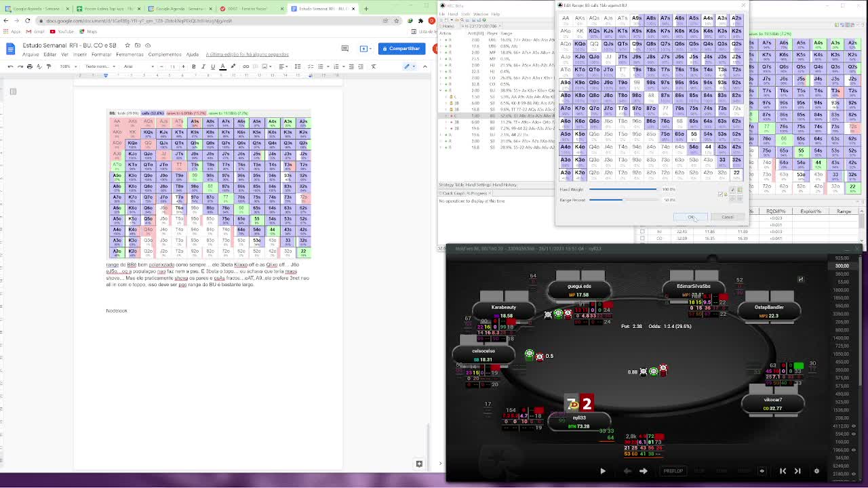Open line spacing options
The width and height of the screenshot is (868, 488).
click(x=298, y=66)
